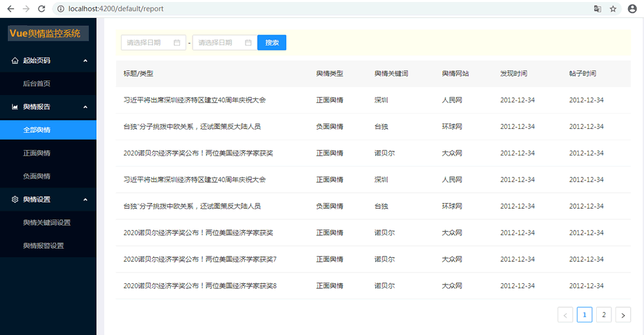Click the Vue舆情监控系统 logo title
This screenshot has height=335, width=644.
pos(48,33)
